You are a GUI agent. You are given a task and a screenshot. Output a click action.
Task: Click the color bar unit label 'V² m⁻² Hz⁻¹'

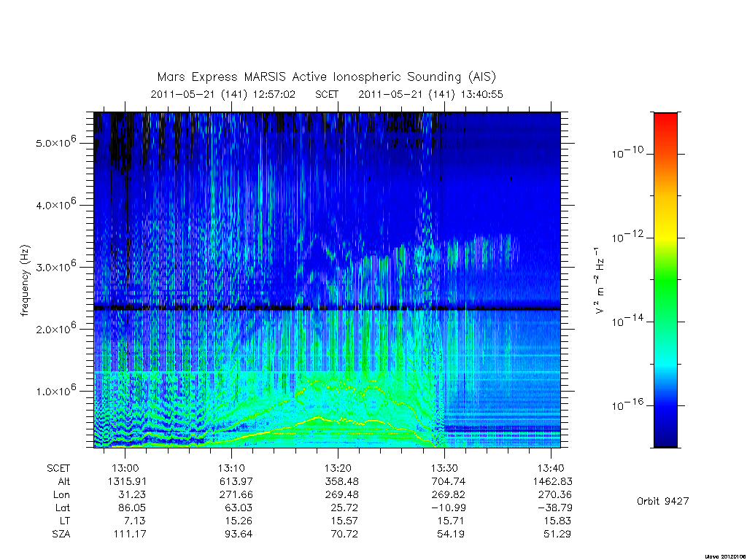click(600, 281)
